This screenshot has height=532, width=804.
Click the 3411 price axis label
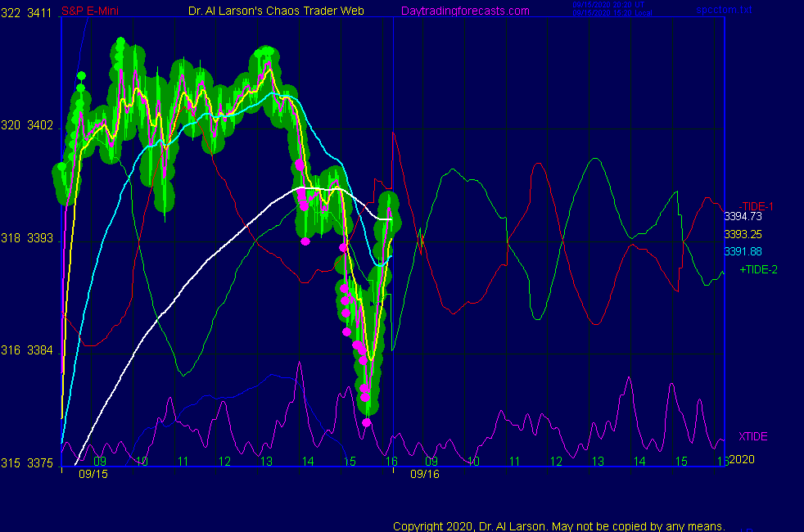[x=39, y=12]
